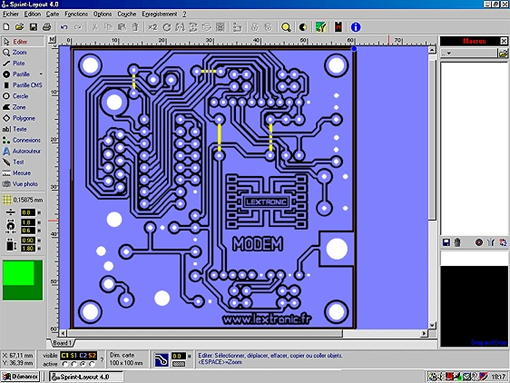This screenshot has height=383, width=510.
Task: Open pad hole 0.6 preset button
Action: coord(39,230)
